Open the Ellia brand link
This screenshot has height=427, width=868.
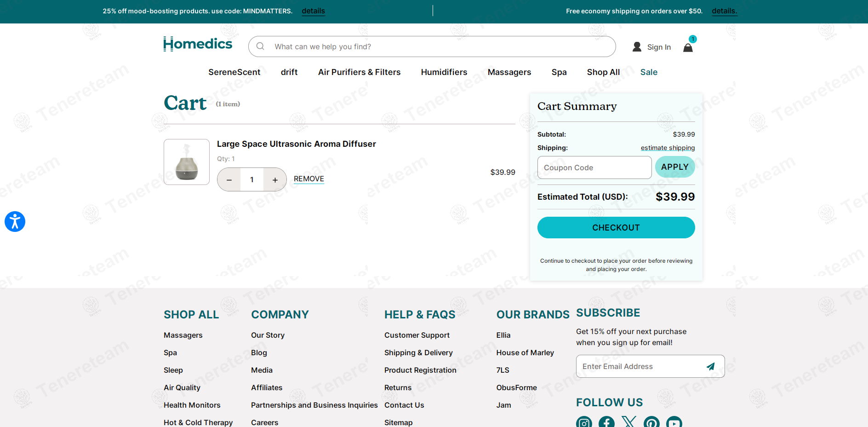coord(503,335)
